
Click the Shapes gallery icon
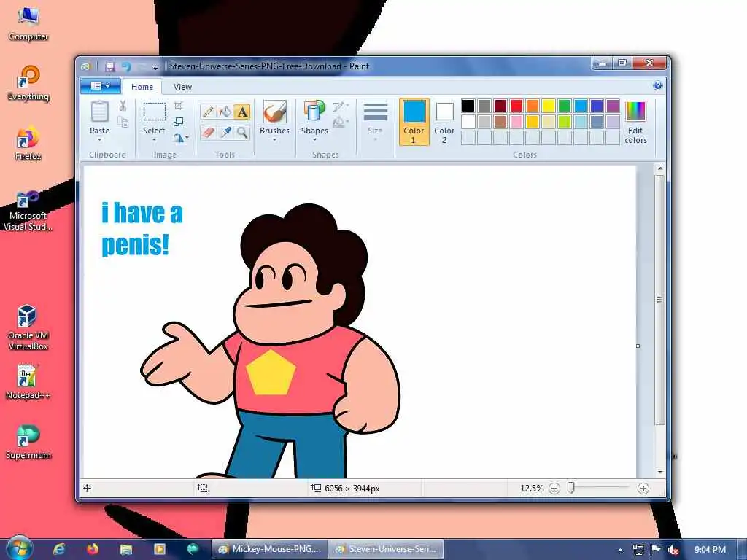(x=314, y=112)
